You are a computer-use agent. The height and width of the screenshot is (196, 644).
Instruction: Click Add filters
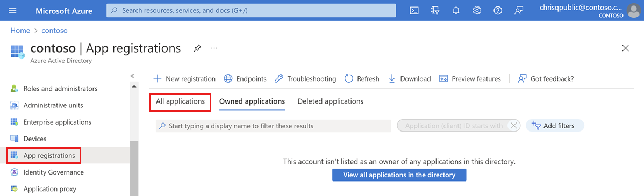(555, 126)
